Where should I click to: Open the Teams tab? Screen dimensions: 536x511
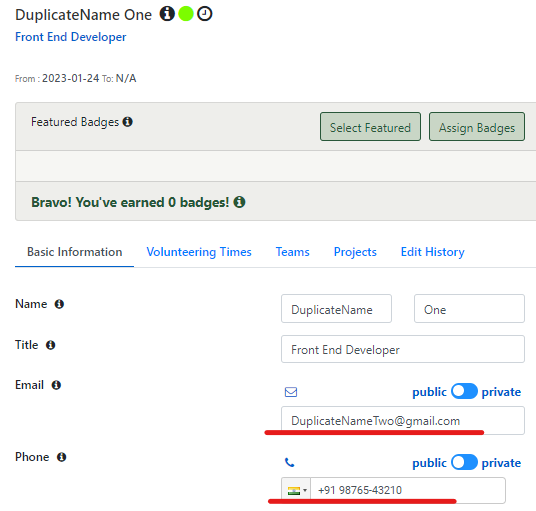click(293, 252)
